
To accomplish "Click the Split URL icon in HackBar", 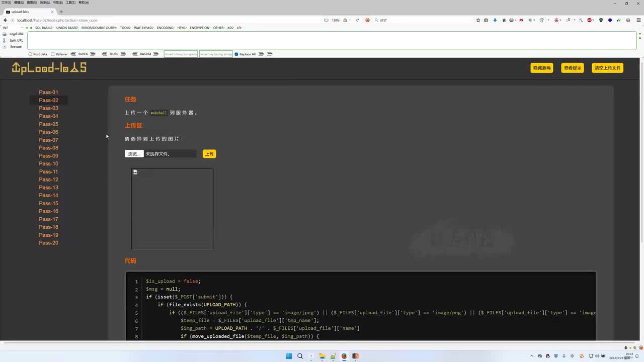I will coord(5,40).
